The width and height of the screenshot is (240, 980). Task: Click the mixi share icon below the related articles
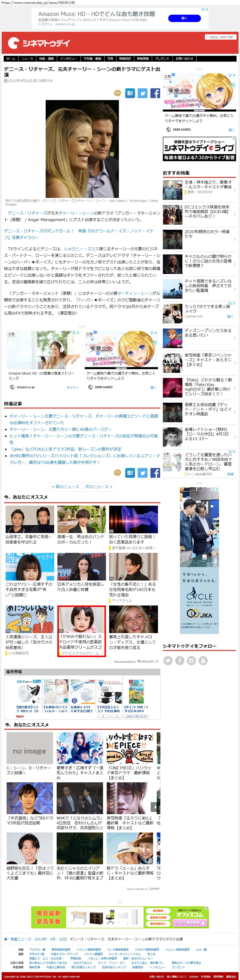click(x=117, y=472)
